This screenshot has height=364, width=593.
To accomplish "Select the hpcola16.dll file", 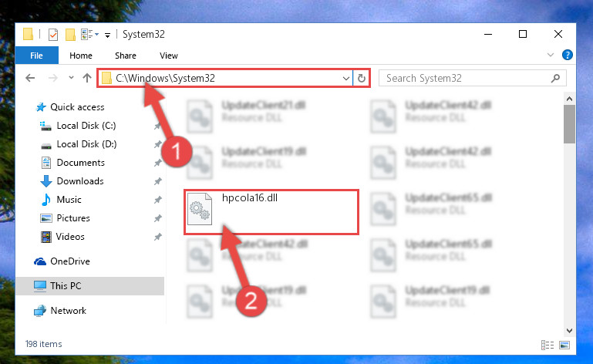I will click(271, 212).
